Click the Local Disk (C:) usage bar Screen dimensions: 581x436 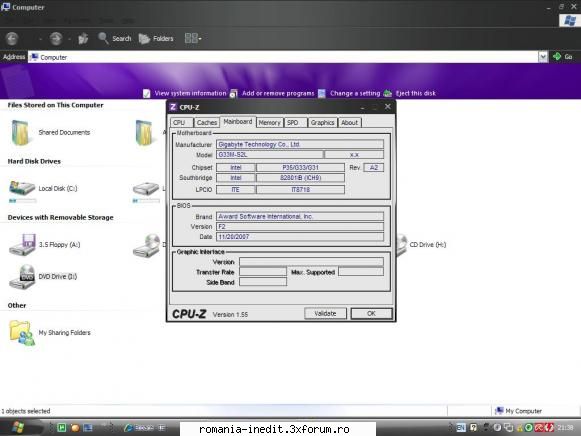[23, 201]
